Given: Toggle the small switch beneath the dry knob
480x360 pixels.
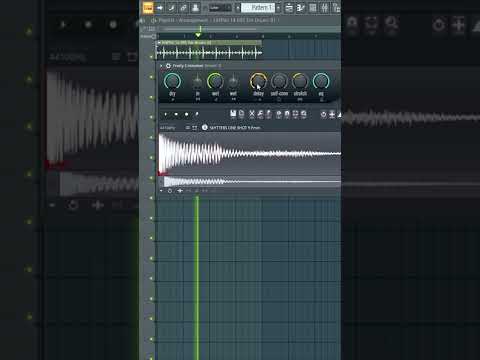Looking at the screenshot, I should 172,99.
